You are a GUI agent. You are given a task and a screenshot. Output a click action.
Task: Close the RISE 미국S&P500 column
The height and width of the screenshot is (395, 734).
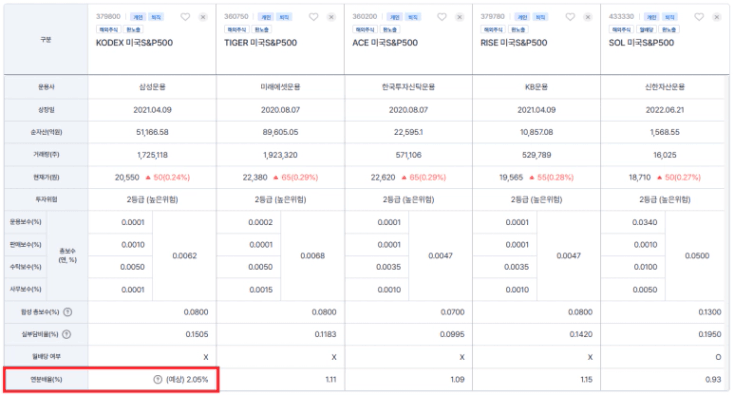click(587, 17)
